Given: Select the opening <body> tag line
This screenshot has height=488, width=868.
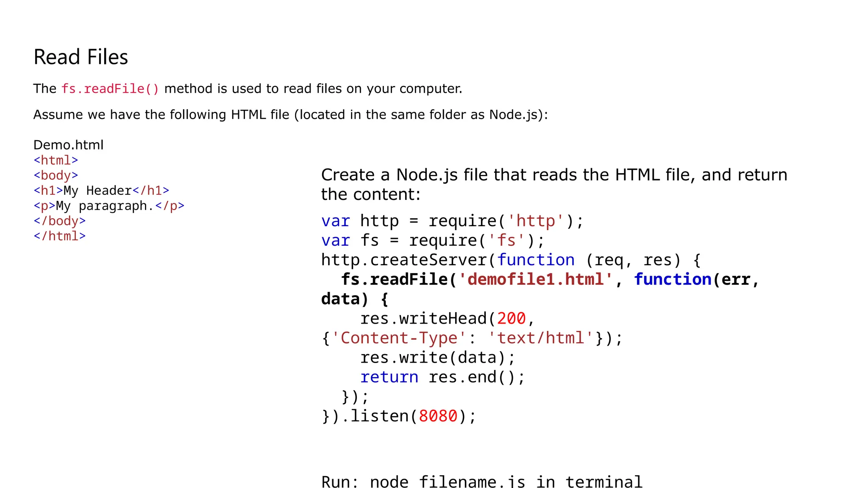Looking at the screenshot, I should [56, 175].
